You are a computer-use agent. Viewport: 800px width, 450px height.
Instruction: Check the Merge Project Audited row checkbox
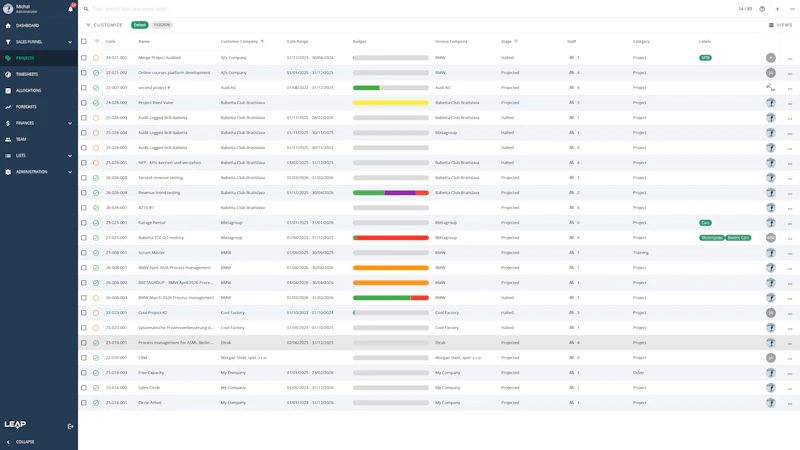[x=84, y=58]
